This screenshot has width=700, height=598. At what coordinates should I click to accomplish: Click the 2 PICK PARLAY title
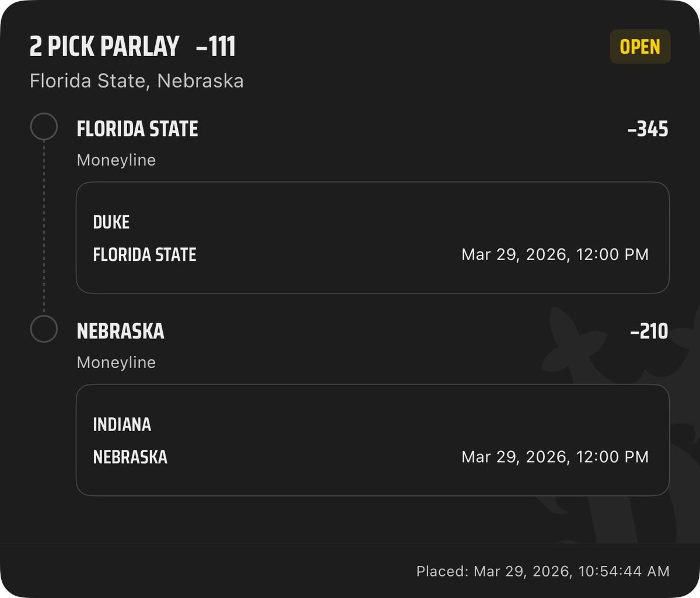click(104, 47)
